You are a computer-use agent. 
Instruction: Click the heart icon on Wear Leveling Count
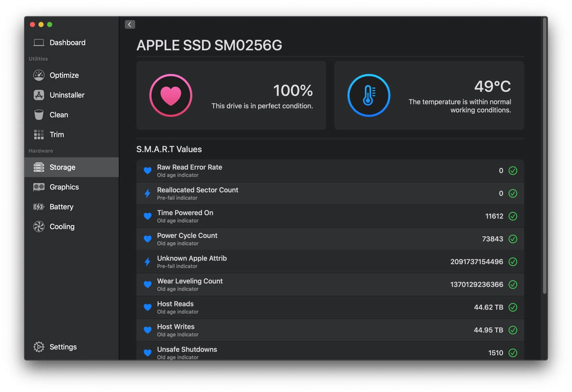point(147,285)
